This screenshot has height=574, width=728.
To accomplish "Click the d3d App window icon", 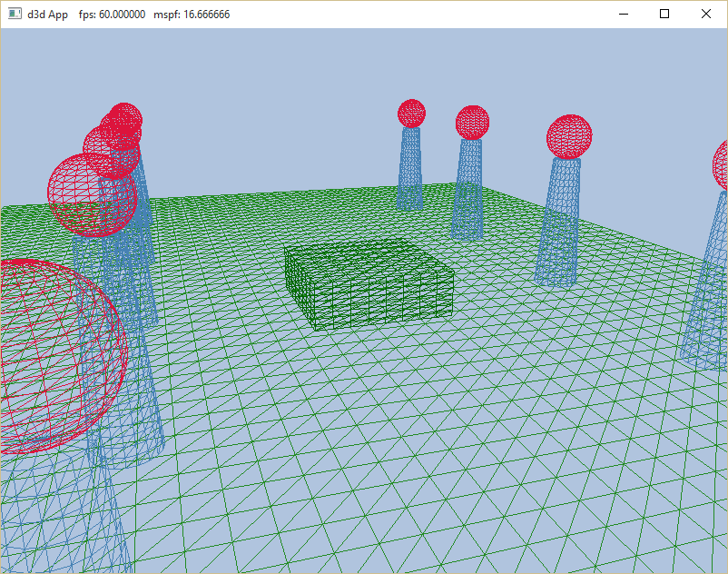I will click(x=14, y=15).
